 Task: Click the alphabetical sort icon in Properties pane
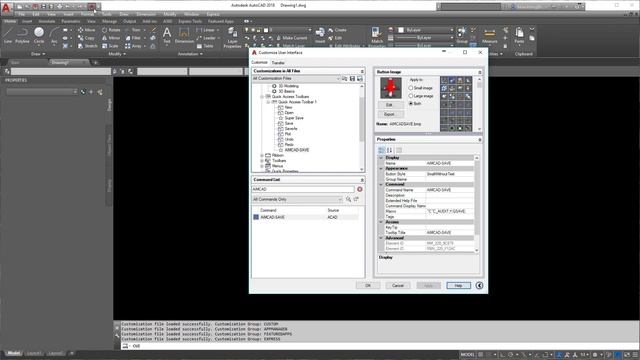pos(389,150)
